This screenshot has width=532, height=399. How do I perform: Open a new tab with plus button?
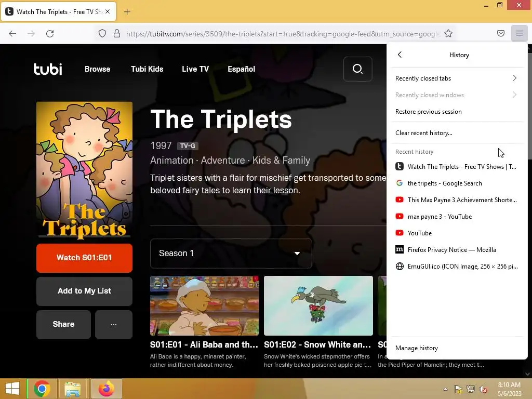point(127,12)
